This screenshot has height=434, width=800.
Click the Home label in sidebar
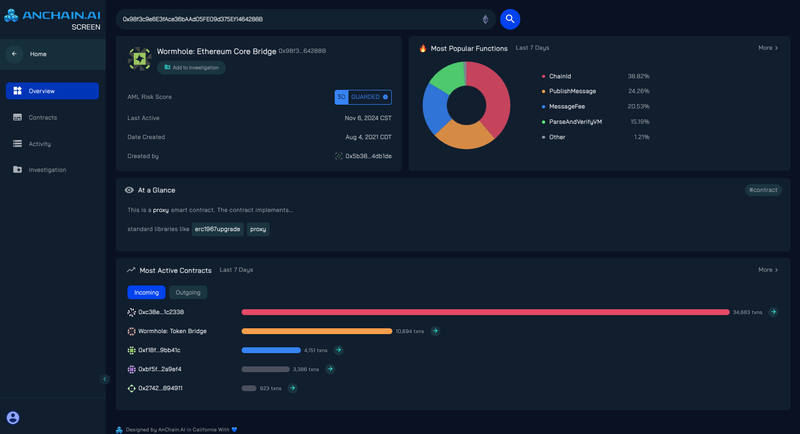[x=38, y=54]
